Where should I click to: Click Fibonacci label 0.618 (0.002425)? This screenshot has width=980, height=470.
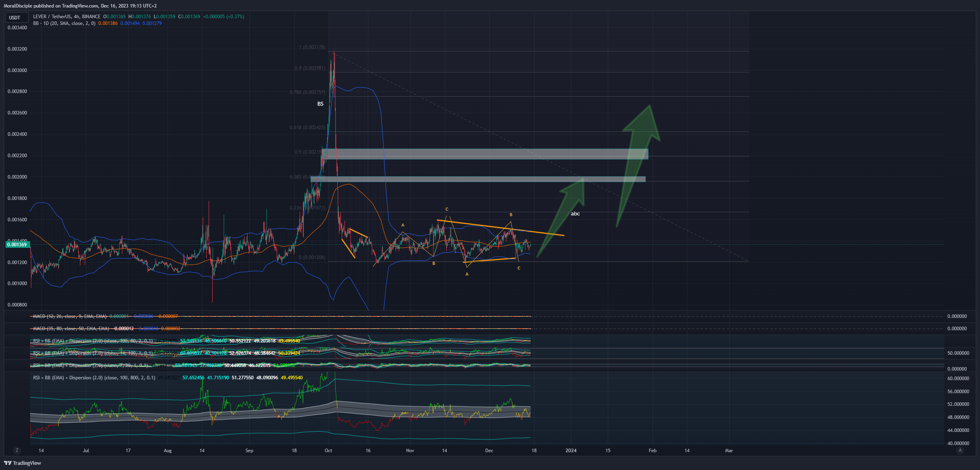(x=307, y=127)
